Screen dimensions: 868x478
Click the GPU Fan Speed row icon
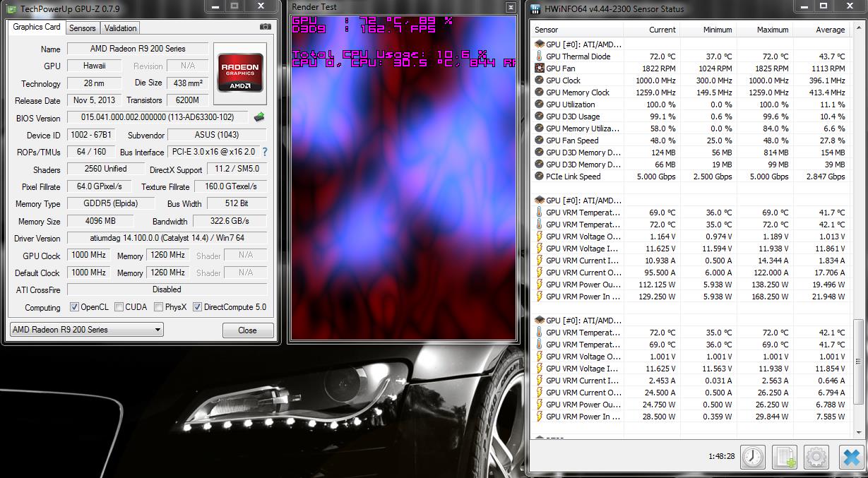pyautogui.click(x=540, y=141)
